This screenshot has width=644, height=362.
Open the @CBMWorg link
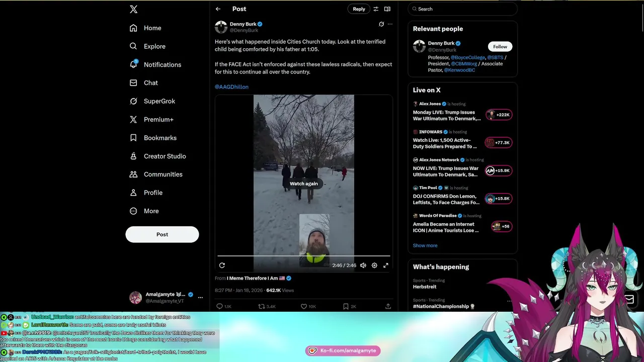point(464,64)
